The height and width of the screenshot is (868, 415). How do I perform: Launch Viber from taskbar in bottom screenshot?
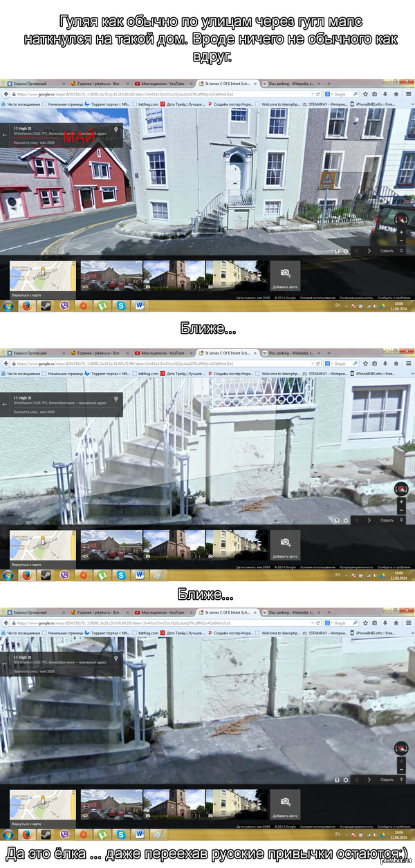click(64, 833)
